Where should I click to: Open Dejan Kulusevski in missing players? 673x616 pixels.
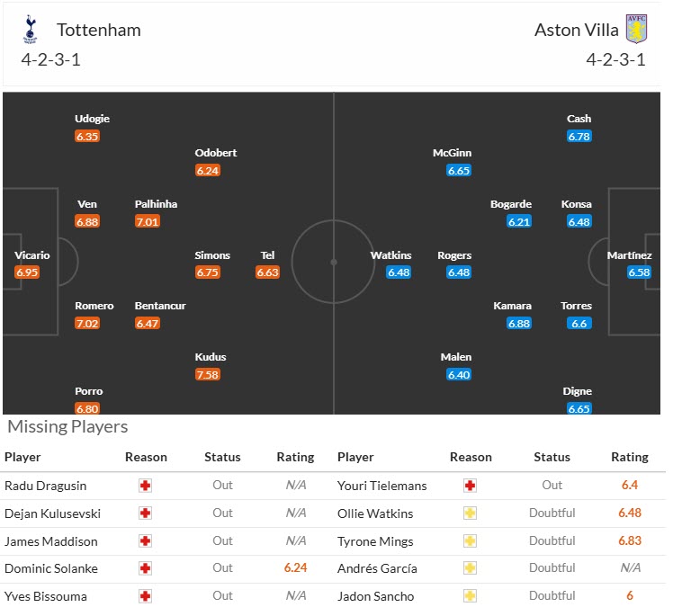click(x=52, y=513)
